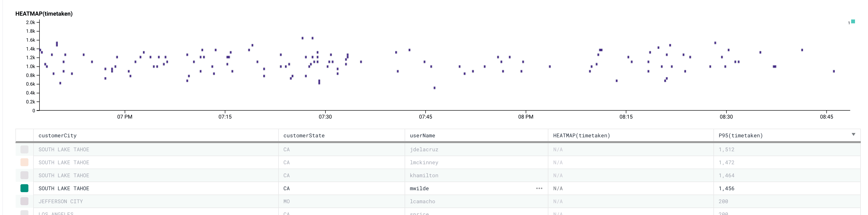Click the teal heatmap legend square
This screenshot has width=868, height=215.
[x=853, y=22]
